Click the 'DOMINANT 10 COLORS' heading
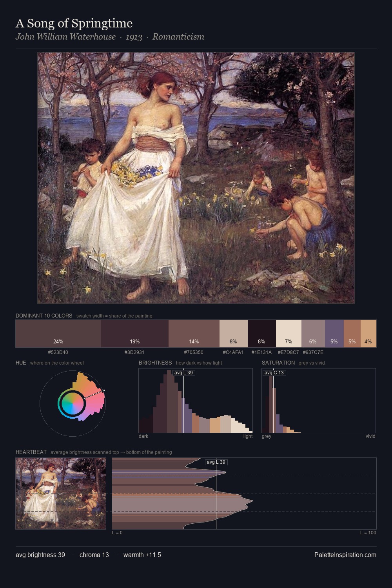The height and width of the screenshot is (588, 392). point(44,316)
